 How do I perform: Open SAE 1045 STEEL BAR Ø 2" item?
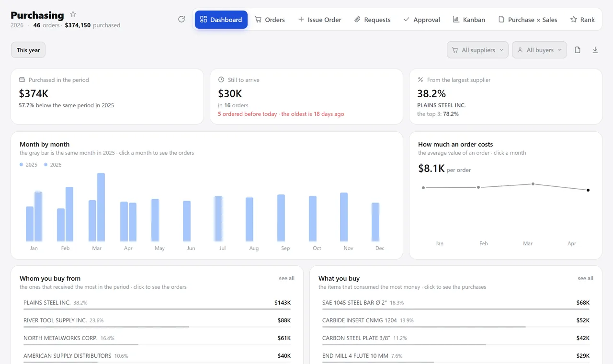pyautogui.click(x=456, y=305)
